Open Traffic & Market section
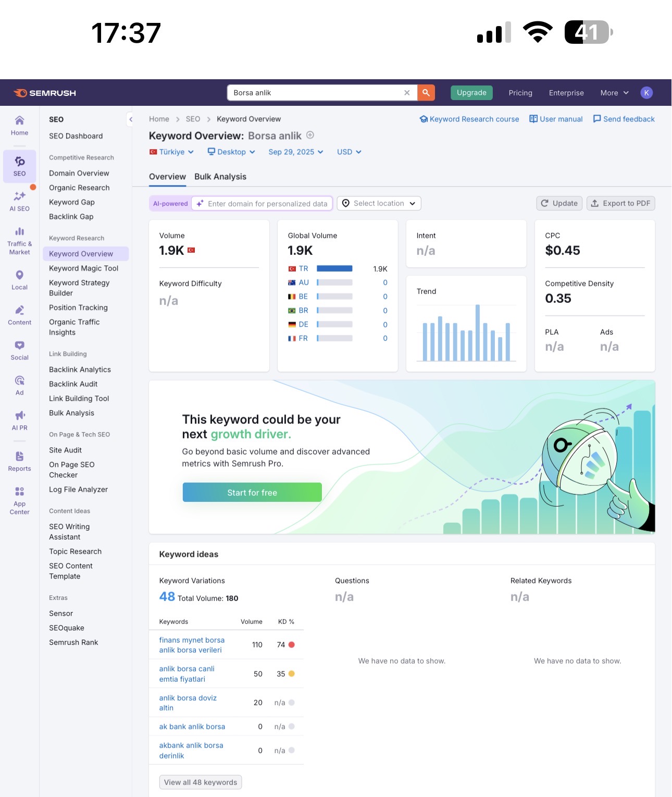The height and width of the screenshot is (797, 672). pos(19,241)
